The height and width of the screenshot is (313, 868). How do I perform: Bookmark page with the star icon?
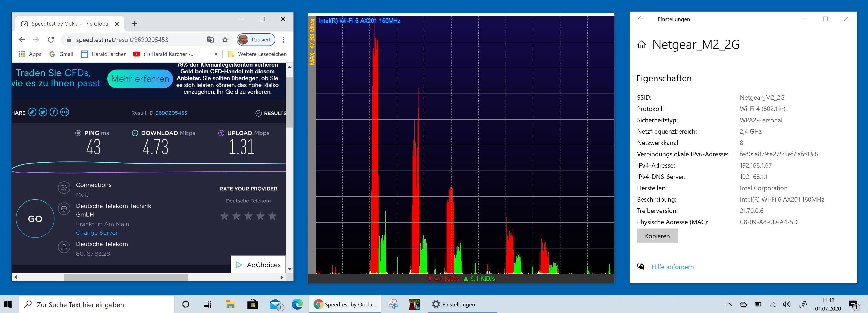[x=225, y=40]
